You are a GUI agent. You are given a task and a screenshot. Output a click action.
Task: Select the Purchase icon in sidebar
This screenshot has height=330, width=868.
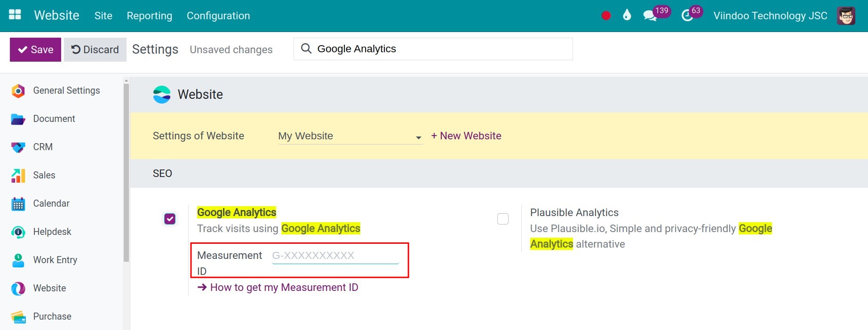coord(18,317)
